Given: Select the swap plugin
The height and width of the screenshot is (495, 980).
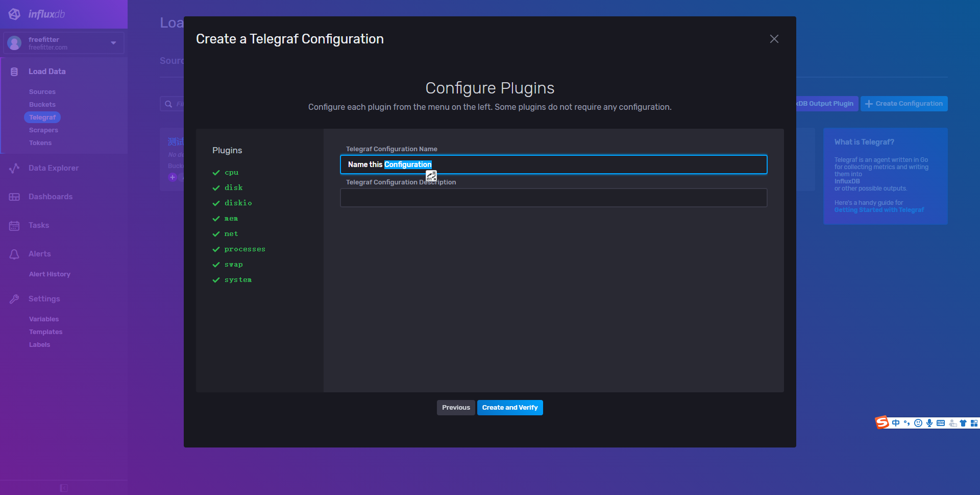Looking at the screenshot, I should pyautogui.click(x=233, y=265).
